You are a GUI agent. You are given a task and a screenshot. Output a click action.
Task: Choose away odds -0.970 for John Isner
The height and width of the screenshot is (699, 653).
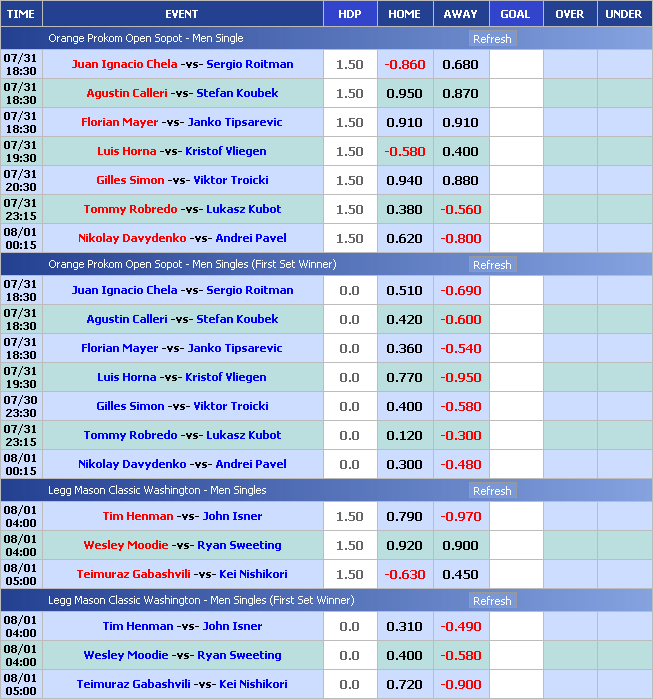460,516
